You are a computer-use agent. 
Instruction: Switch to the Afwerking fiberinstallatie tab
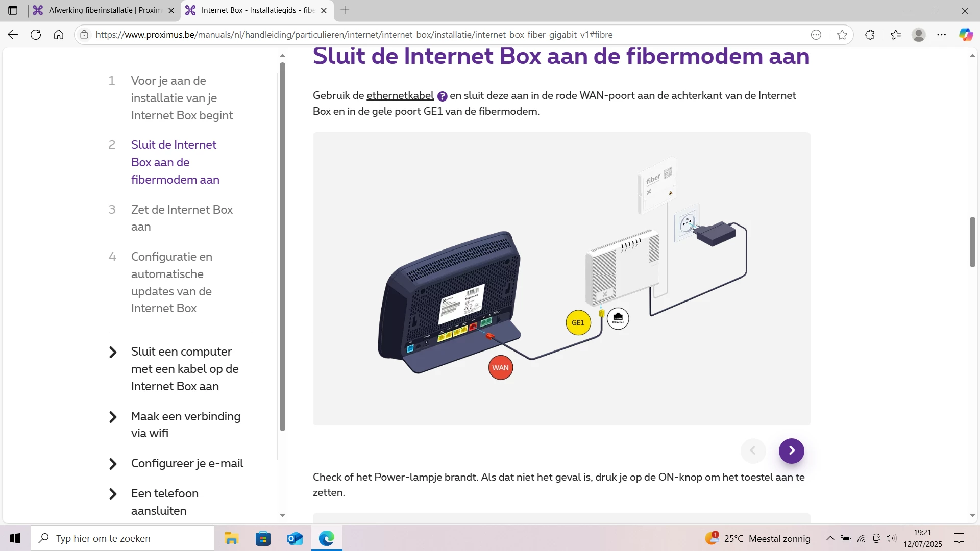click(x=105, y=10)
